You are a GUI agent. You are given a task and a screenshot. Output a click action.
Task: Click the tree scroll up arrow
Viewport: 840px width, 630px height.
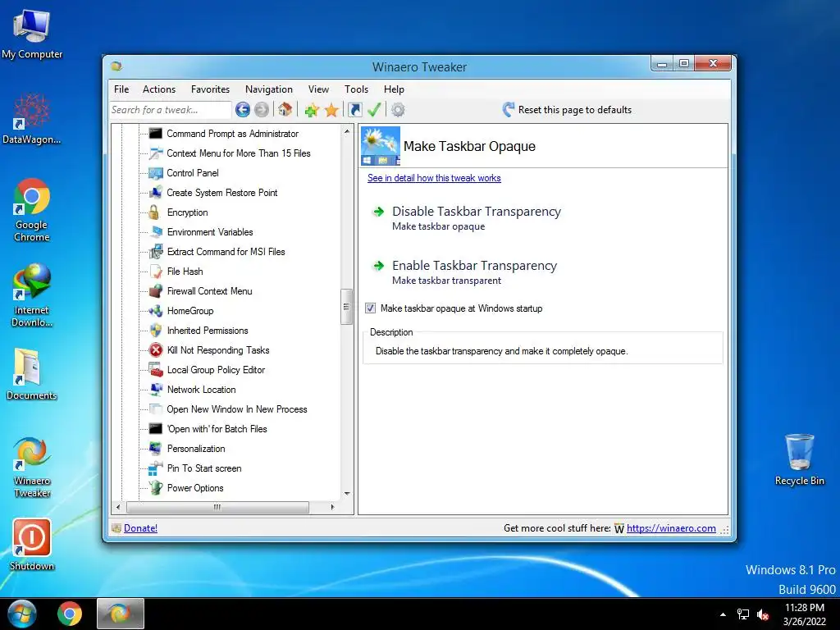pos(347,131)
